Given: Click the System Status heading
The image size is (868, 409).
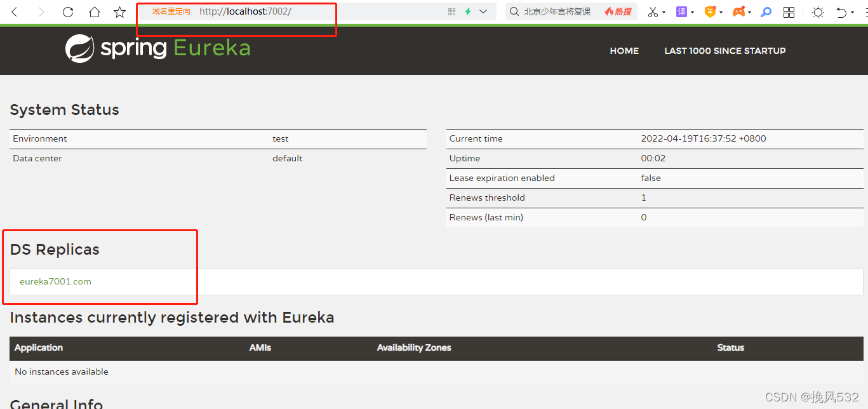Looking at the screenshot, I should click(x=65, y=110).
